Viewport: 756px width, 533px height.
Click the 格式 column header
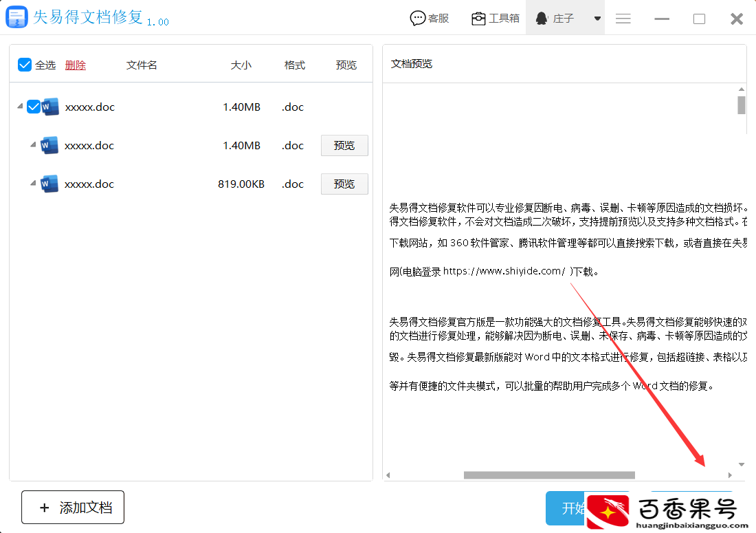[295, 65]
